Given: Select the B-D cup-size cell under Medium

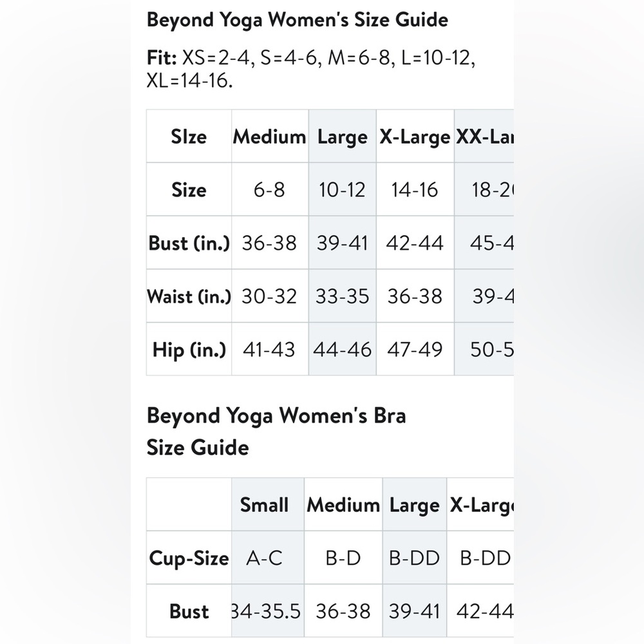Looking at the screenshot, I should tap(343, 557).
